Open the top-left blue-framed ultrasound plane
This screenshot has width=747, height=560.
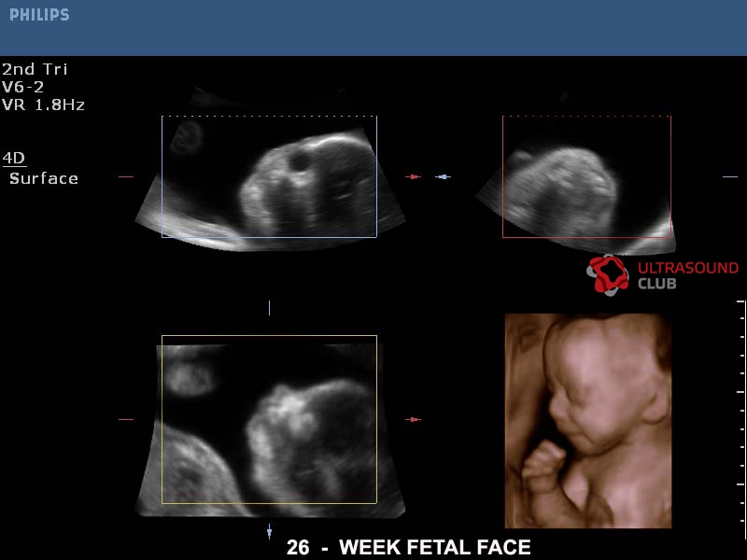coord(269,176)
